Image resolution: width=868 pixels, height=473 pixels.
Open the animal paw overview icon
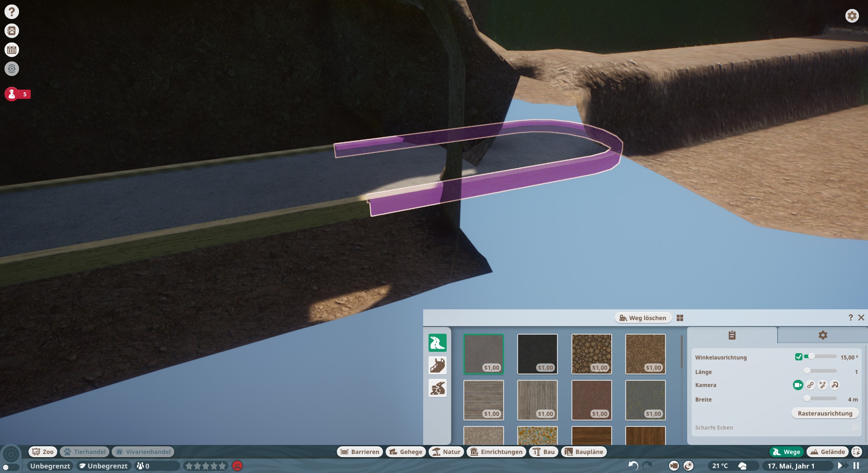click(x=12, y=31)
